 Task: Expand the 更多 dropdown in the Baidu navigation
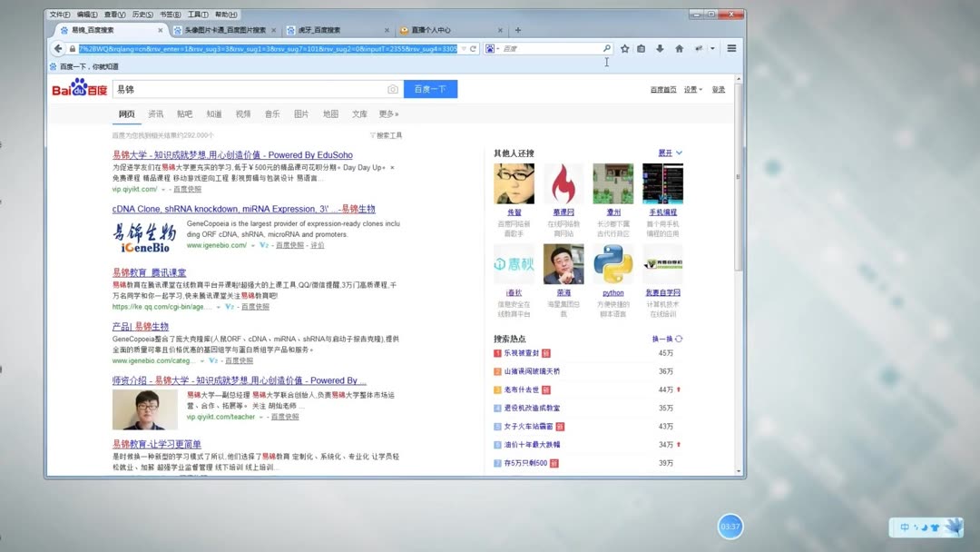pos(387,113)
